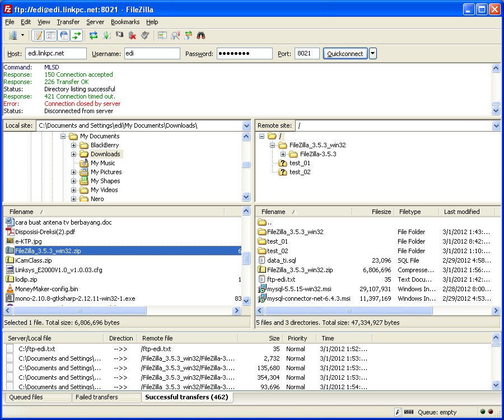Click the PDF icon of Disposisi-Dreksi(2).pdf

pyautogui.click(x=10, y=231)
